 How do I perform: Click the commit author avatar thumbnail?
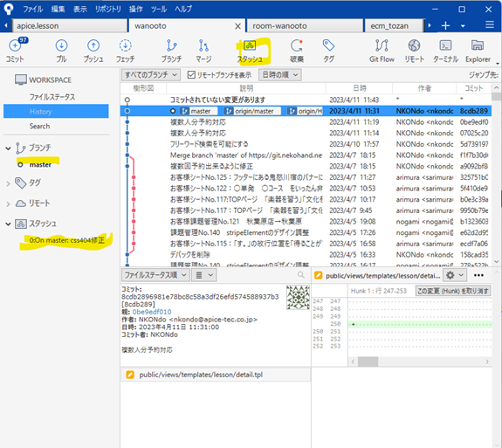click(298, 298)
